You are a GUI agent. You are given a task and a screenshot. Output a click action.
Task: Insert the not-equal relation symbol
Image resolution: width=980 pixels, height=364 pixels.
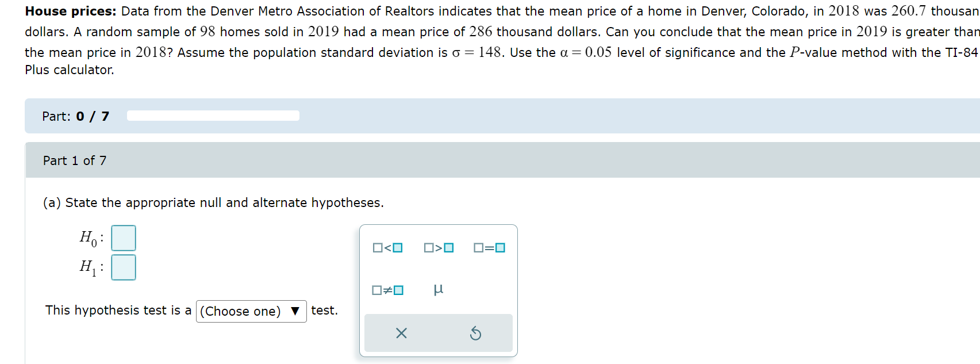tap(387, 290)
